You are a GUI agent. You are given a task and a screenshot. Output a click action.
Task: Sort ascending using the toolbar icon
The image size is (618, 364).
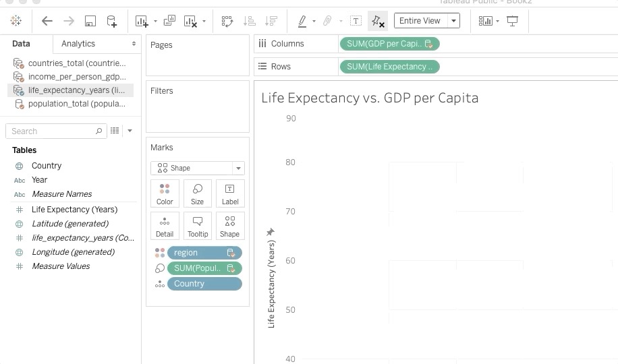click(249, 21)
